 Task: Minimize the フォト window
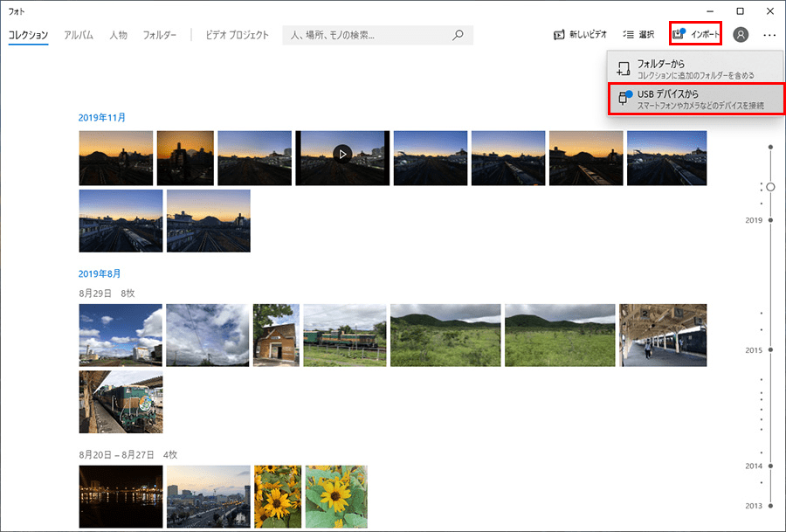click(x=710, y=11)
